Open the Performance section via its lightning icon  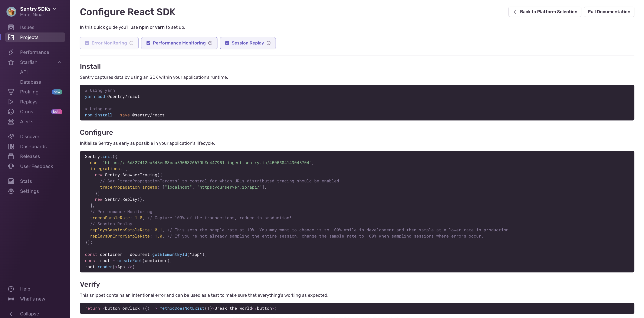pos(11,52)
